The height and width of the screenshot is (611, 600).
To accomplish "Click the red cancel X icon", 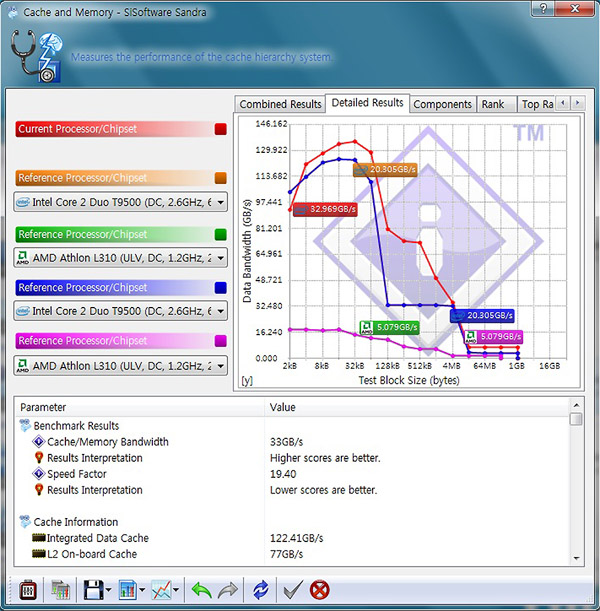I will (x=319, y=590).
